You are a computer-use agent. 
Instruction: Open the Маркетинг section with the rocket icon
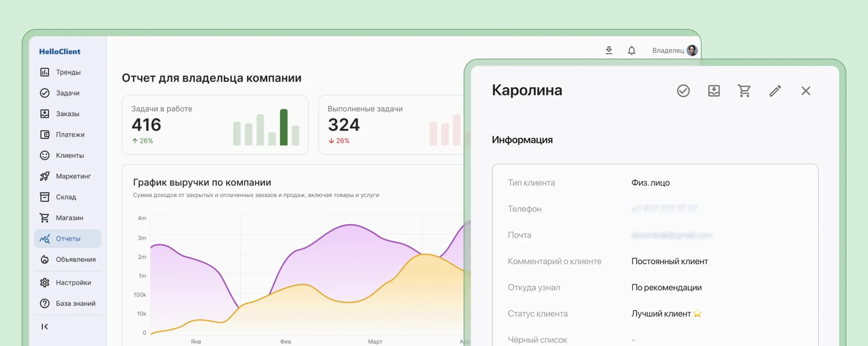[x=45, y=176]
